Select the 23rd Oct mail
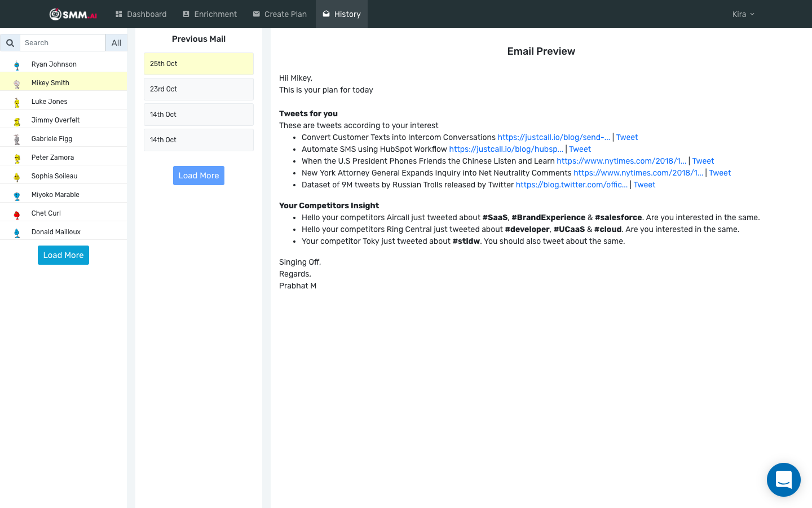Image resolution: width=812 pixels, height=508 pixels. coord(198,89)
